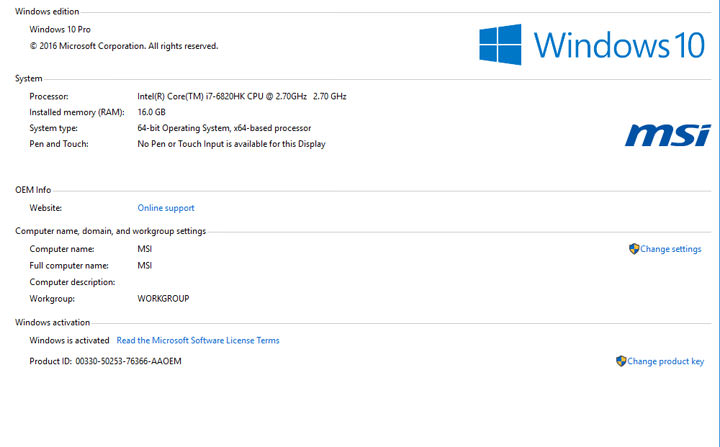Image resolution: width=720 pixels, height=447 pixels.
Task: Click the MSI brand logo
Action: pyautogui.click(x=667, y=135)
